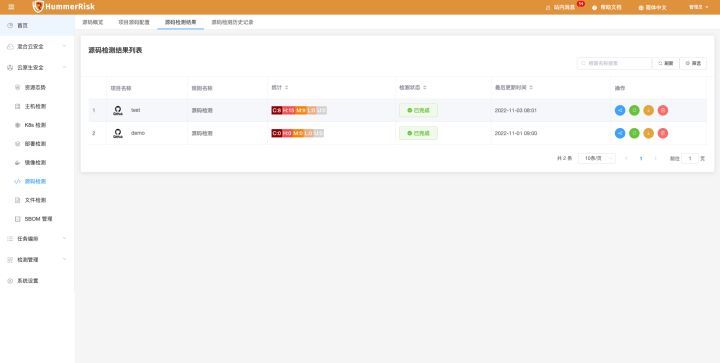The width and height of the screenshot is (720, 363).
Task: Open the user account dropdown at top right
Action: coord(698,7)
